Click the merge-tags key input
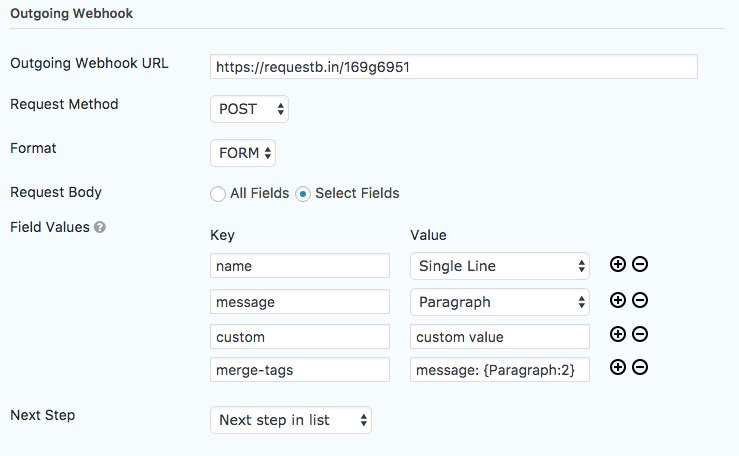Image resolution: width=739 pixels, height=456 pixels. [300, 370]
